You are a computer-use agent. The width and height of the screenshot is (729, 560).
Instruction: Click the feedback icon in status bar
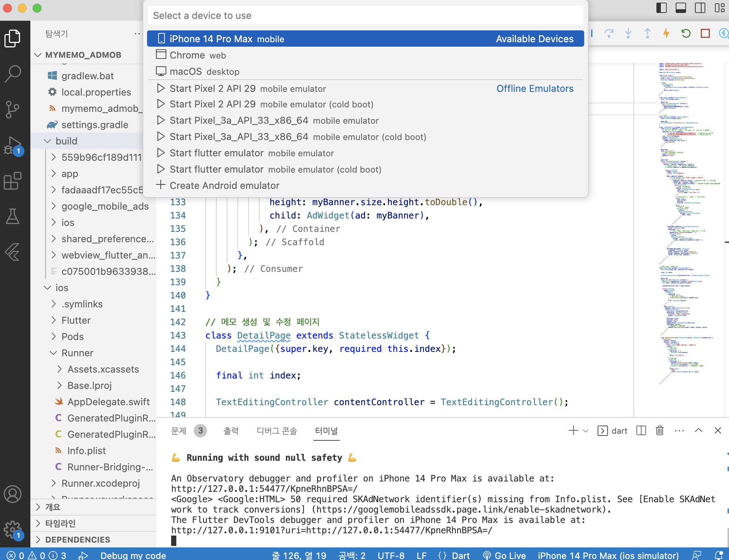coord(697,555)
